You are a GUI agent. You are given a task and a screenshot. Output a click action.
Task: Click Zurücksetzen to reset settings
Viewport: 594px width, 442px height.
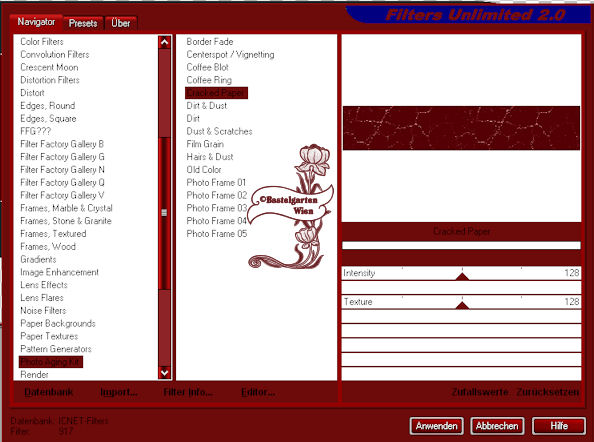547,392
